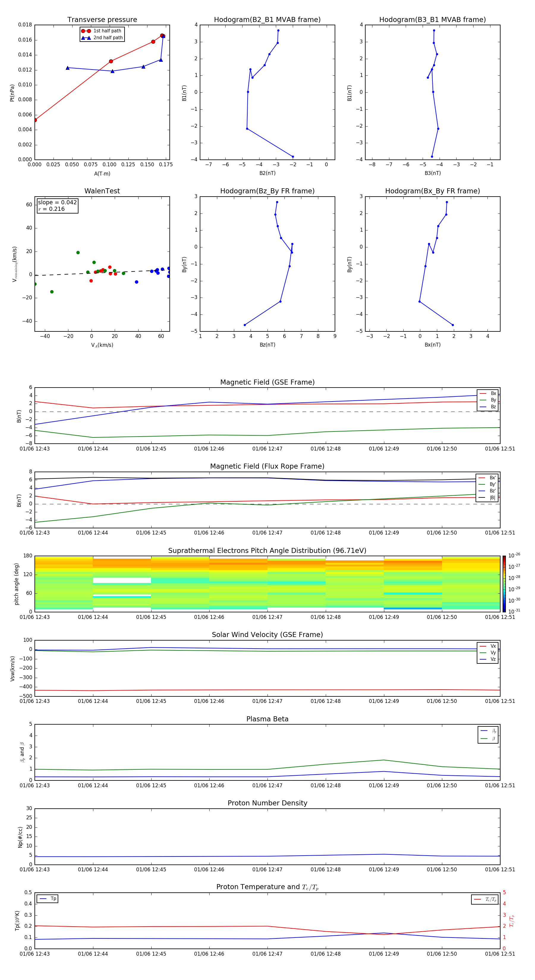
Task: Click the 'Pt(nPa)' y-axis label
Action: [x=12, y=92]
